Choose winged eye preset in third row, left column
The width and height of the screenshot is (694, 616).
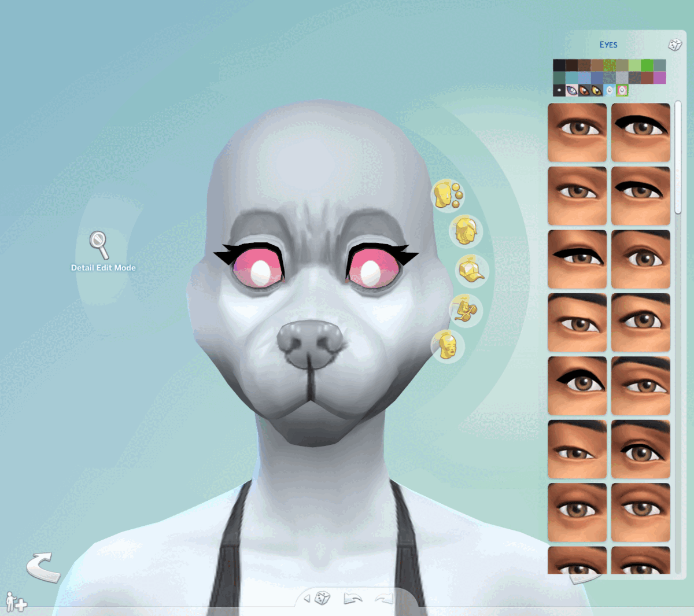point(577,259)
